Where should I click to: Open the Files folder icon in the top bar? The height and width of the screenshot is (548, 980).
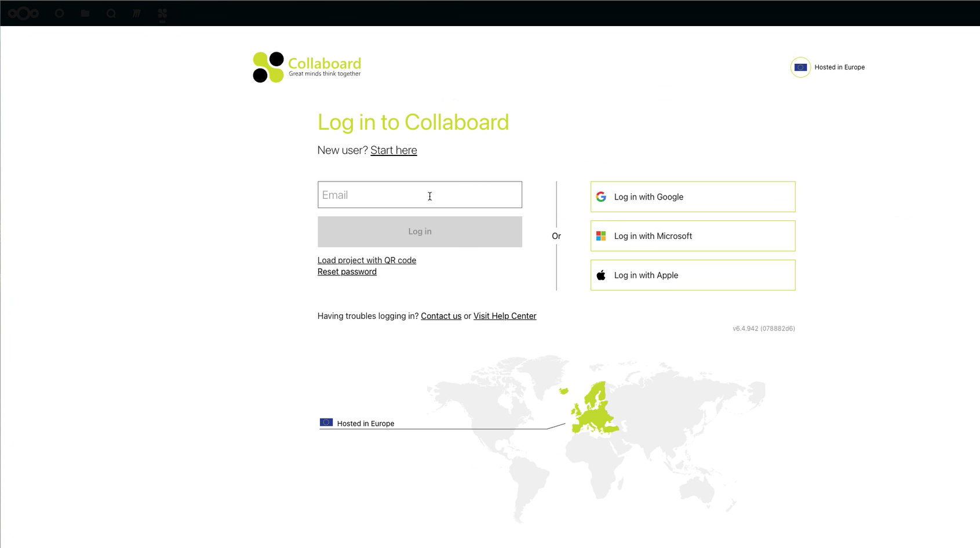85,13
